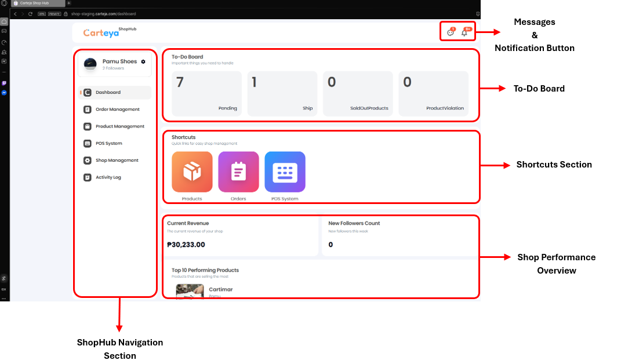Image resolution: width=621 pixels, height=364 pixels.
Task: Click the SoldOutProducts card
Action: [x=358, y=93]
